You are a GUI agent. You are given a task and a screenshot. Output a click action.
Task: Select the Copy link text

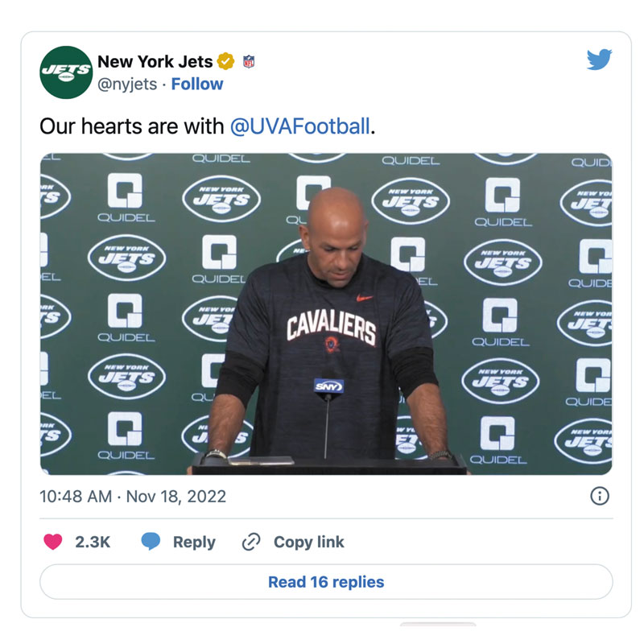coord(309,542)
